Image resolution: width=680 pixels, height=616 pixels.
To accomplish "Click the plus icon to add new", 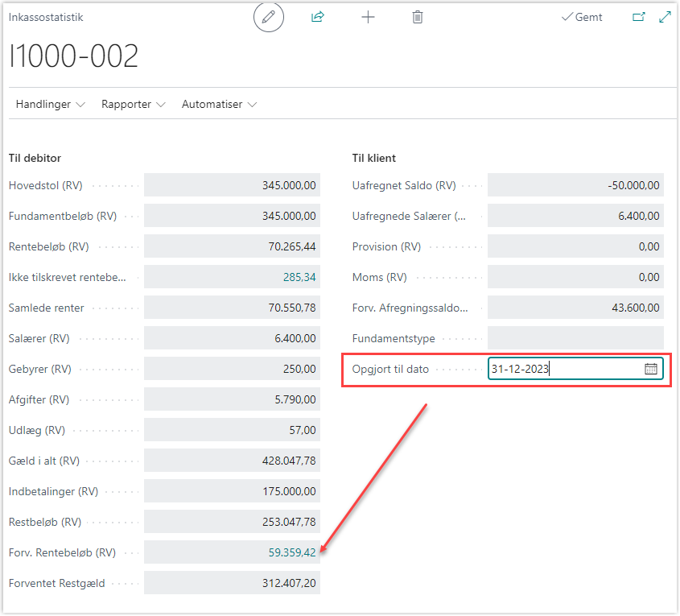I will tap(368, 17).
